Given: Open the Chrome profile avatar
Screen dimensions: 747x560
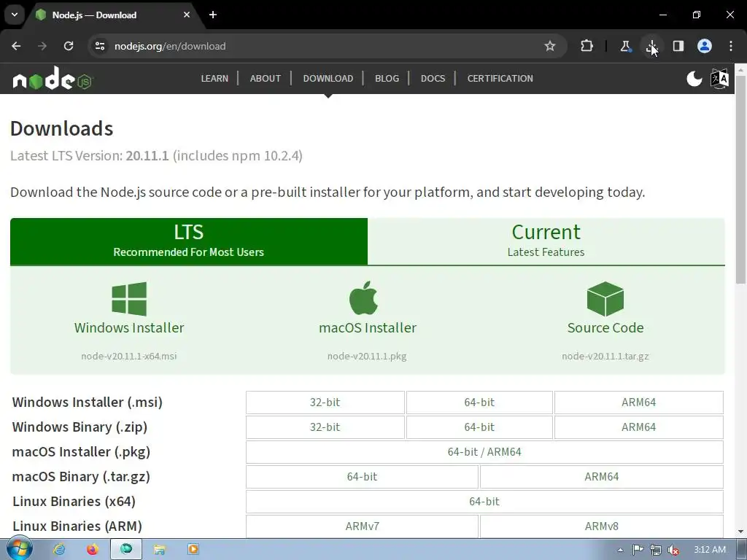Looking at the screenshot, I should [x=705, y=46].
